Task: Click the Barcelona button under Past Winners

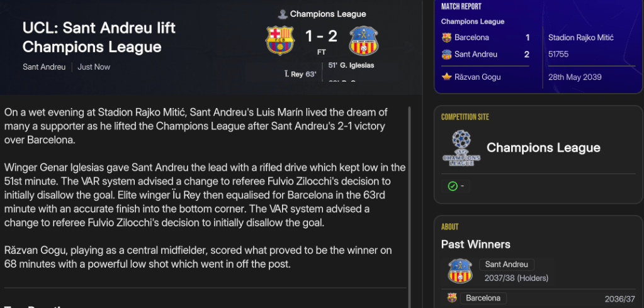Action: [x=483, y=298]
